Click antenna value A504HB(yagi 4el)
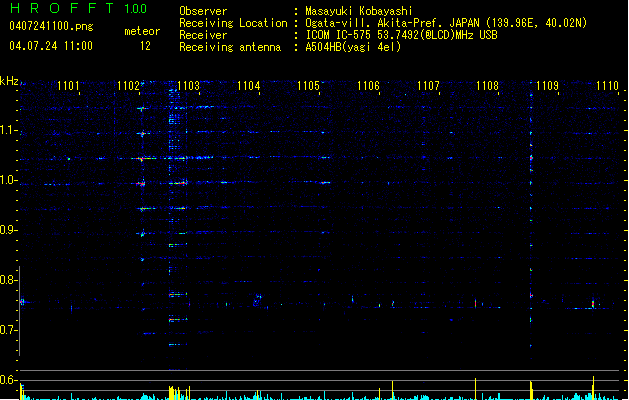The image size is (629, 400). click(353, 47)
